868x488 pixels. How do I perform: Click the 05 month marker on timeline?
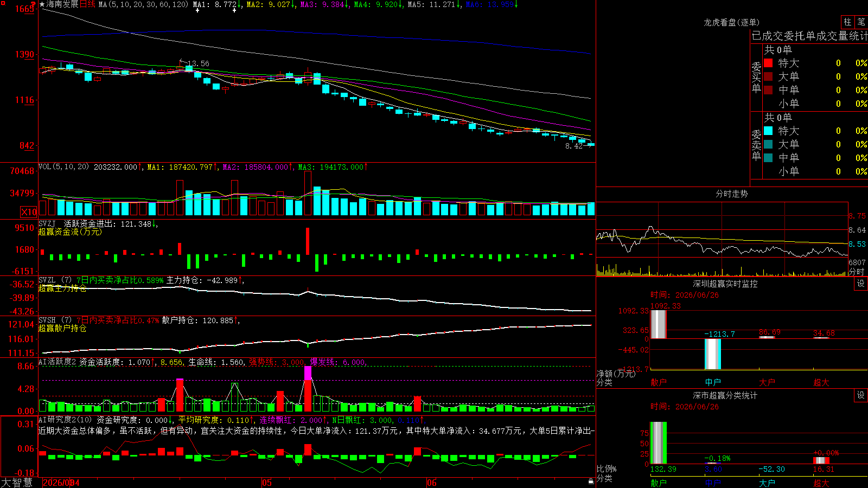[x=266, y=483]
